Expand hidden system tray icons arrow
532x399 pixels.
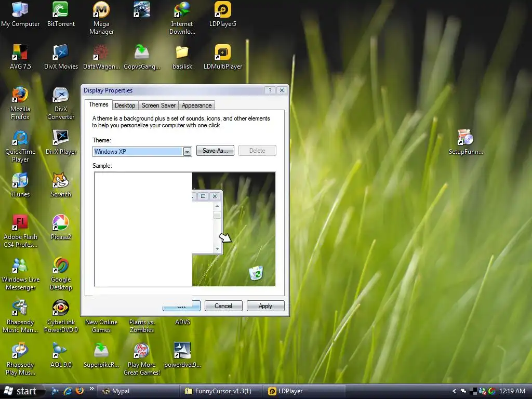click(454, 391)
